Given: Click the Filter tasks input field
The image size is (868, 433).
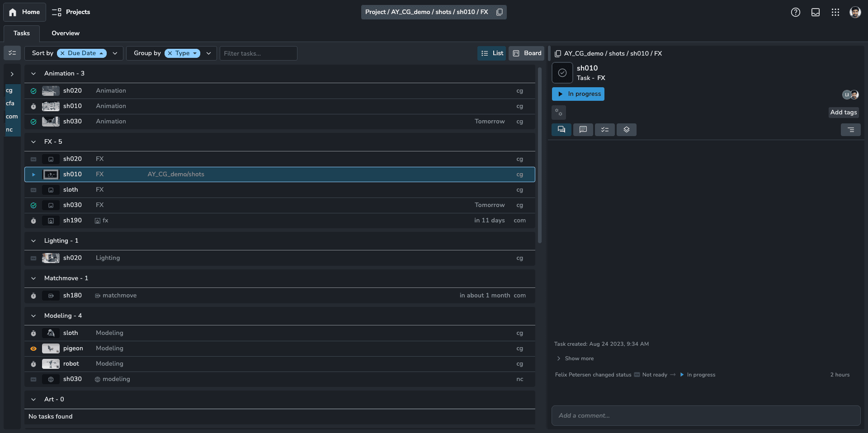Looking at the screenshot, I should 258,53.
